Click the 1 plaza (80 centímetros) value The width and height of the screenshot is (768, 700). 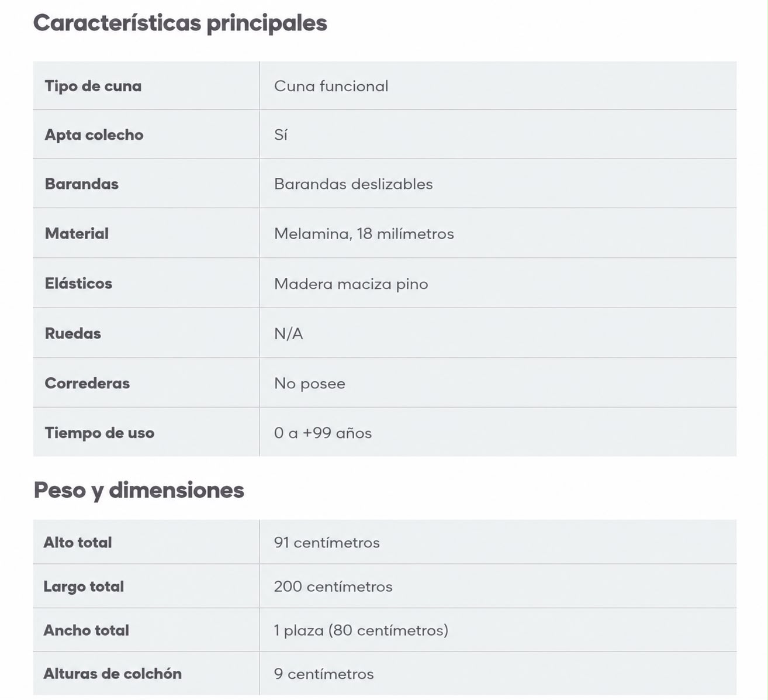(x=361, y=630)
